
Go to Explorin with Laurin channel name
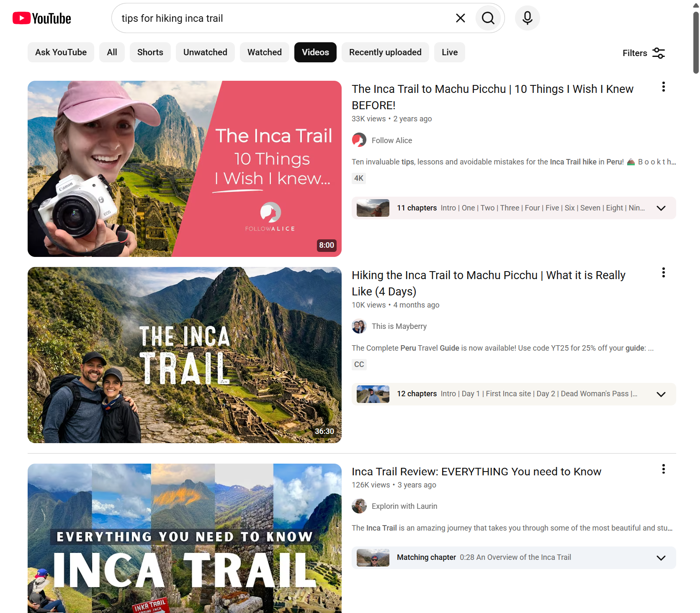click(404, 506)
